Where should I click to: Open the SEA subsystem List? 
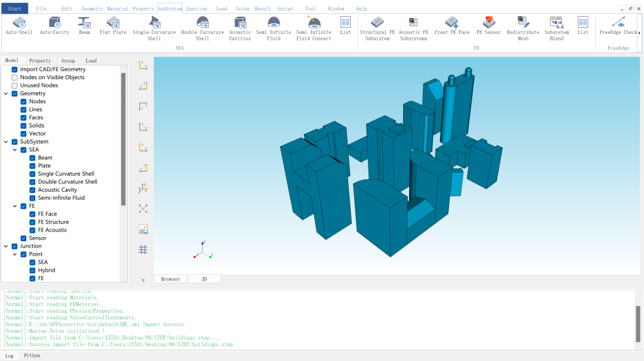[345, 26]
